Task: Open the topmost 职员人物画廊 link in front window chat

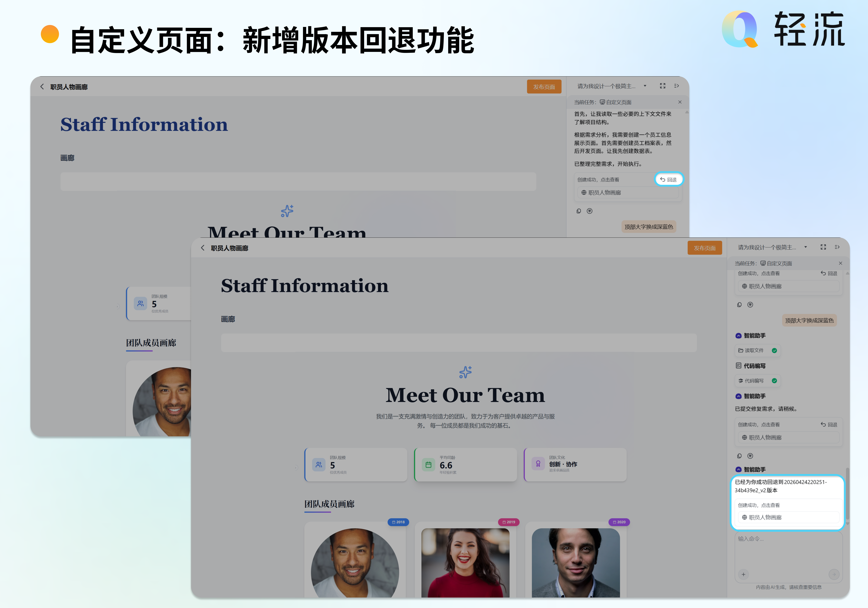Action: click(789, 286)
